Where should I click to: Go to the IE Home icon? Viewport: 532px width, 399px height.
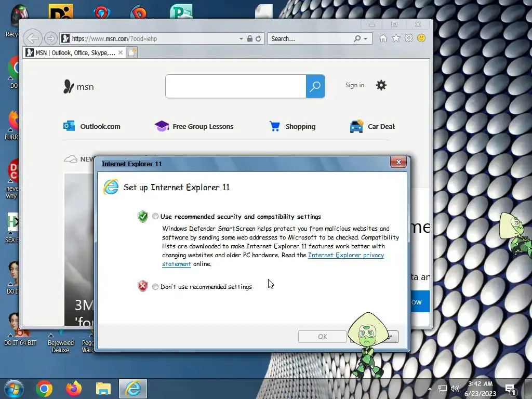pyautogui.click(x=383, y=38)
